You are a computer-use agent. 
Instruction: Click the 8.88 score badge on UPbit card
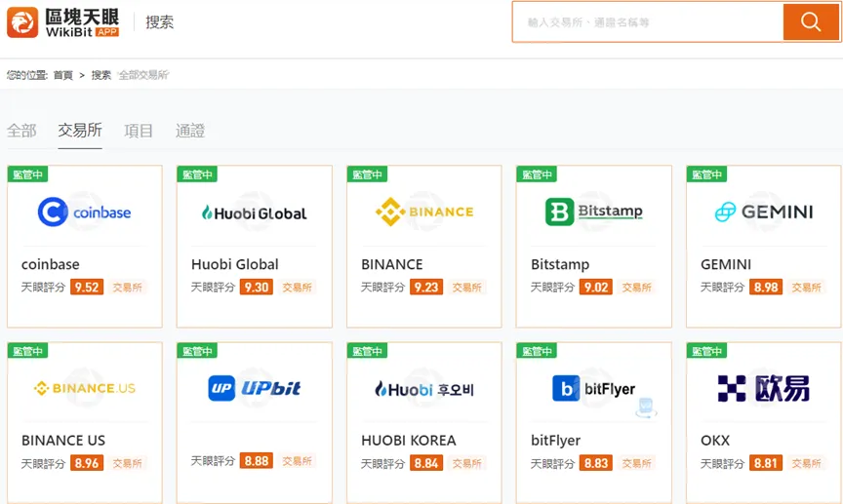coord(257,461)
